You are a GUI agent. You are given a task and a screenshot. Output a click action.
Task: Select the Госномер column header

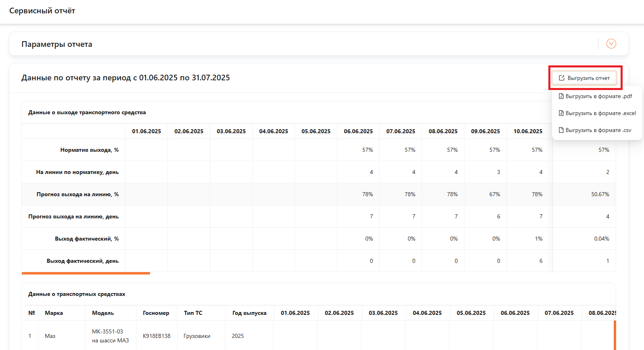(156, 313)
